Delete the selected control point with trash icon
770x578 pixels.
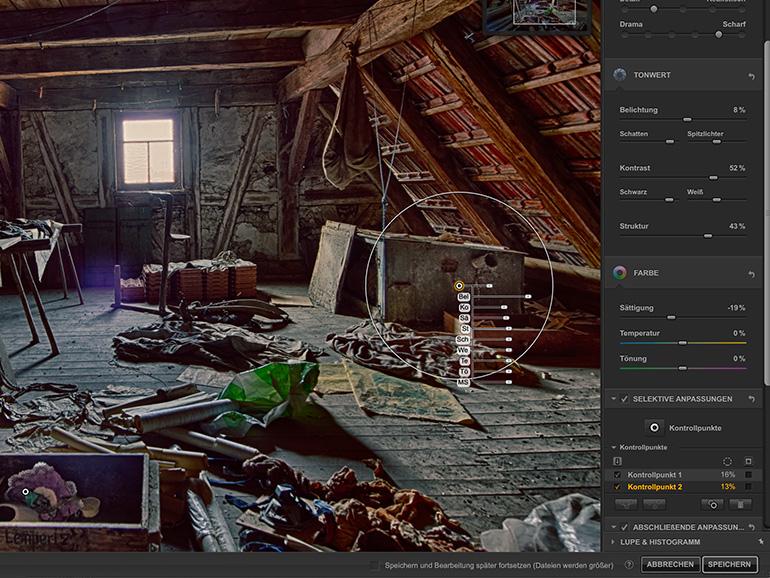coord(740,504)
